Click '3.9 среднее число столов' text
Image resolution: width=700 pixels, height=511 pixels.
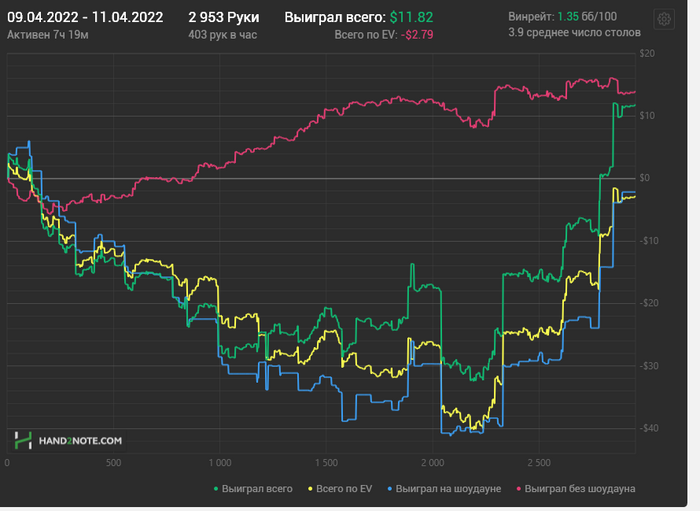click(575, 33)
